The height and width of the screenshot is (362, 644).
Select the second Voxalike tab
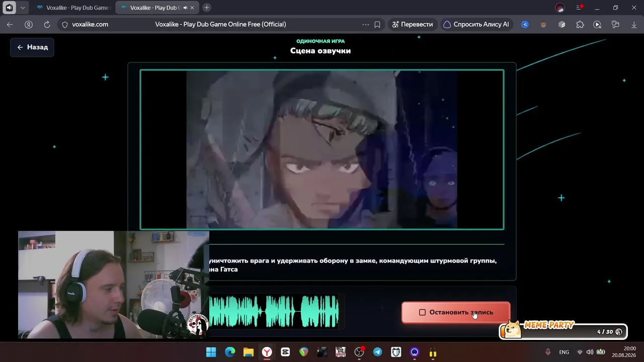pyautogui.click(x=157, y=8)
